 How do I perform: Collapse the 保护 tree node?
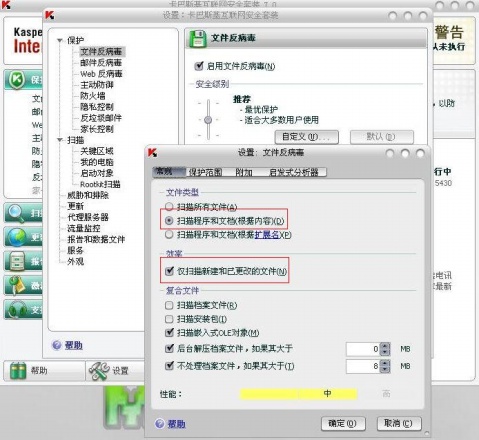click(x=60, y=40)
